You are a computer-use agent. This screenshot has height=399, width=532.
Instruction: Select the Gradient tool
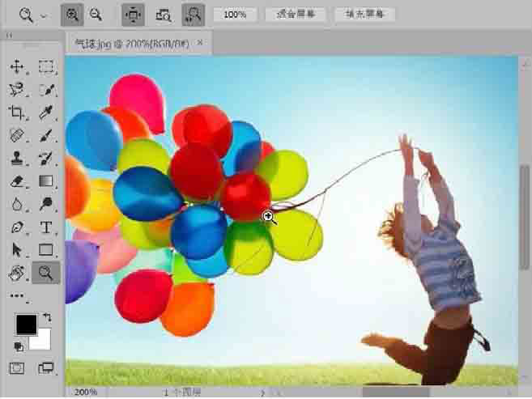pos(46,181)
